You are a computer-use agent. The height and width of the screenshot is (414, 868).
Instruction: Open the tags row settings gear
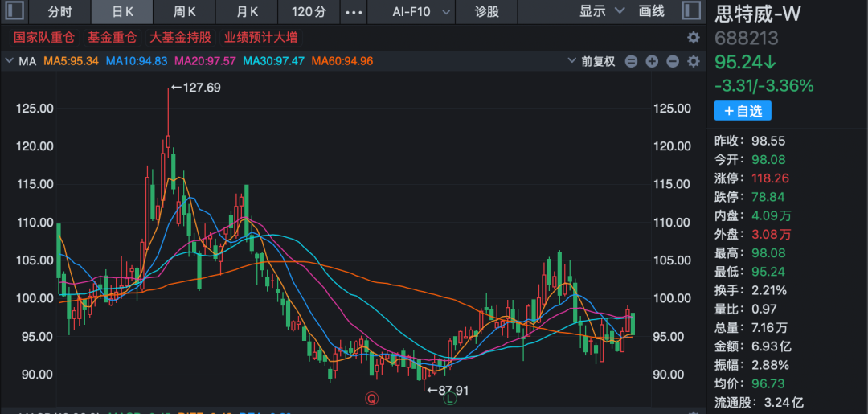pyautogui.click(x=693, y=37)
